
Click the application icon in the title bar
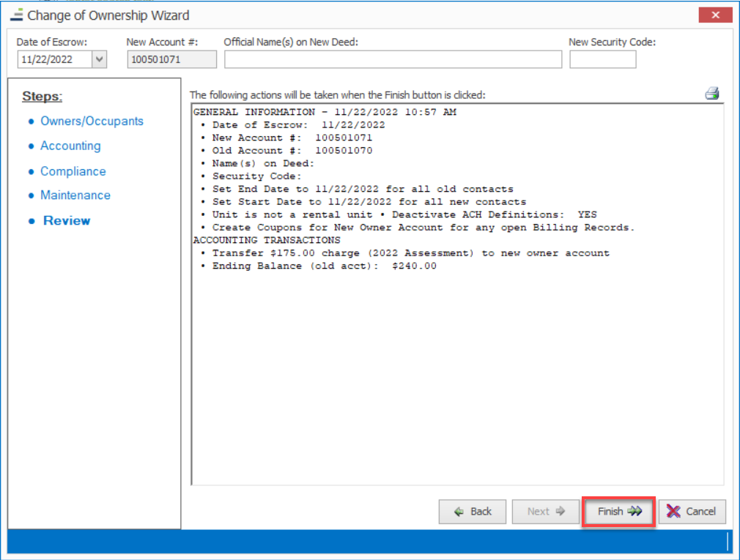tap(15, 15)
